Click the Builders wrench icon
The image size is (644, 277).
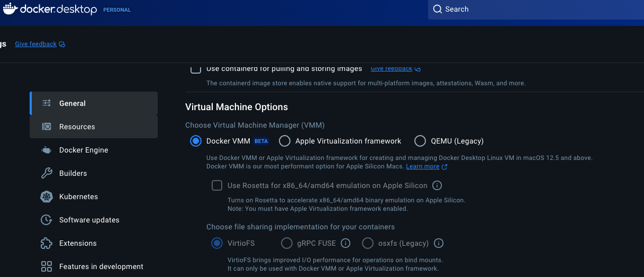point(47,173)
